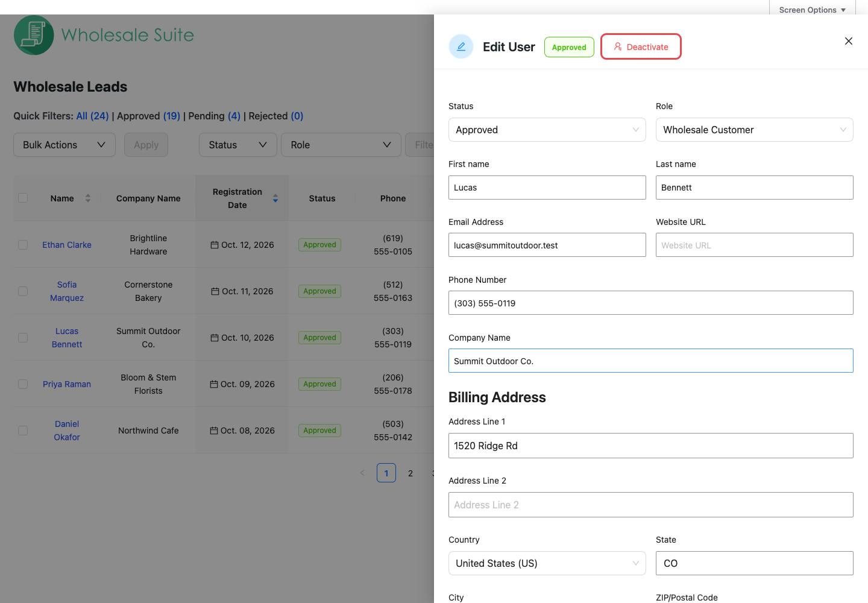Click calendar icon beside Oct. 09, 2026
Image resolution: width=868 pixels, height=603 pixels.
point(214,384)
